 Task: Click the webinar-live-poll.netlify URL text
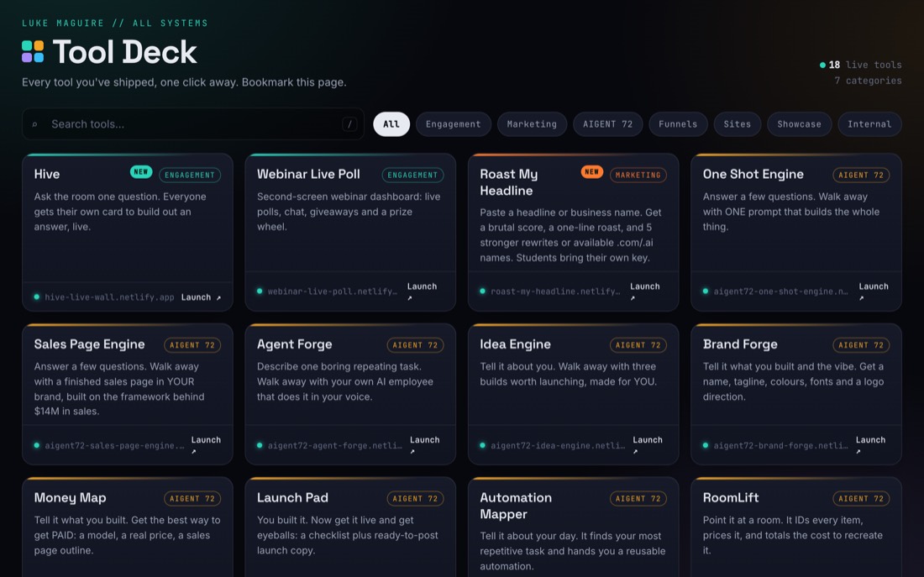333,291
